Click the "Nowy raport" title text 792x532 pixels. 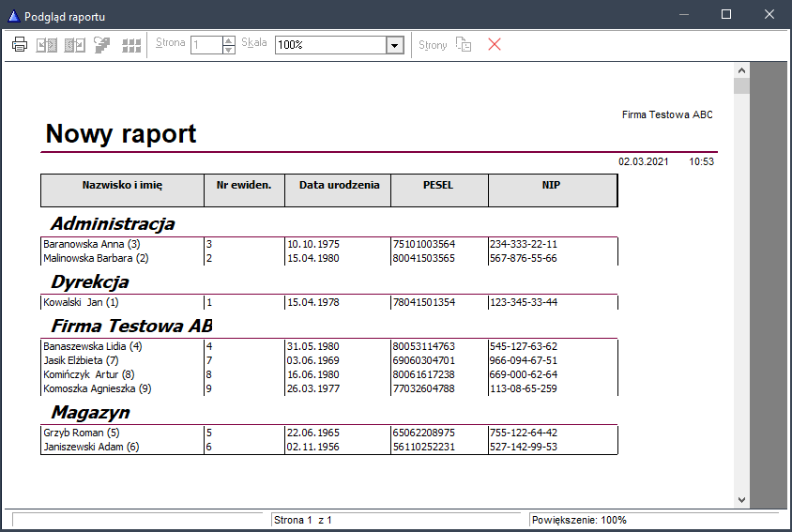[x=121, y=134]
